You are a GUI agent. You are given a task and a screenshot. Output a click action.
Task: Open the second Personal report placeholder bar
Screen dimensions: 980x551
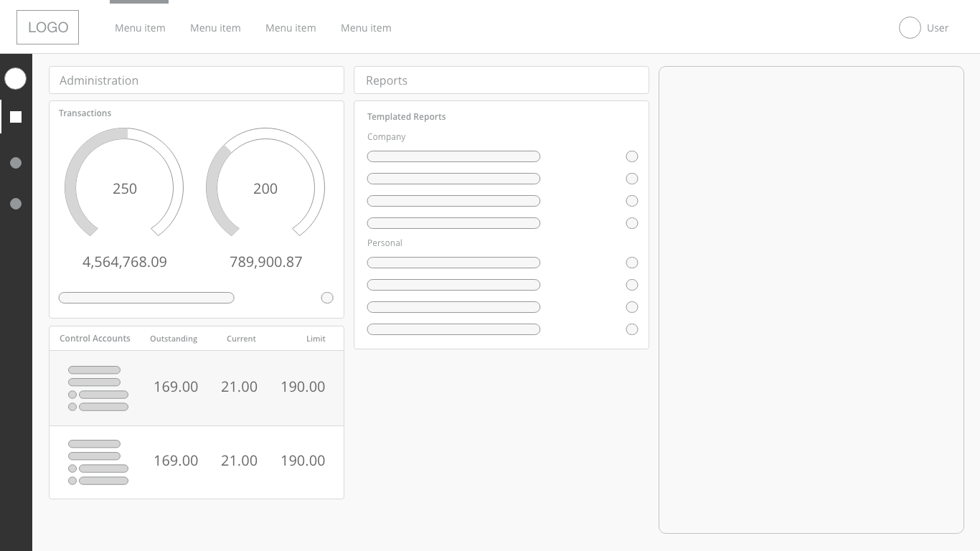click(453, 285)
